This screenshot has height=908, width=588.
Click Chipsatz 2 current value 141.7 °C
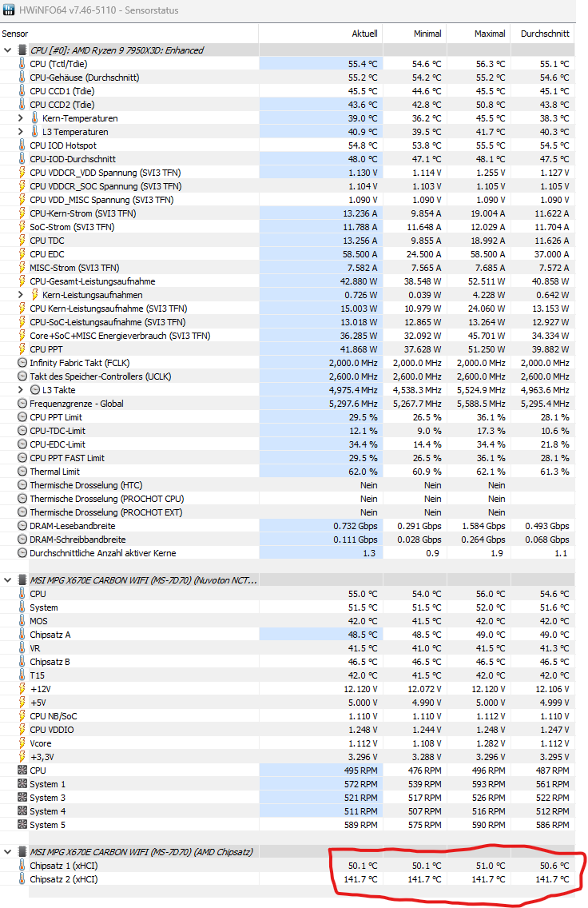(362, 879)
